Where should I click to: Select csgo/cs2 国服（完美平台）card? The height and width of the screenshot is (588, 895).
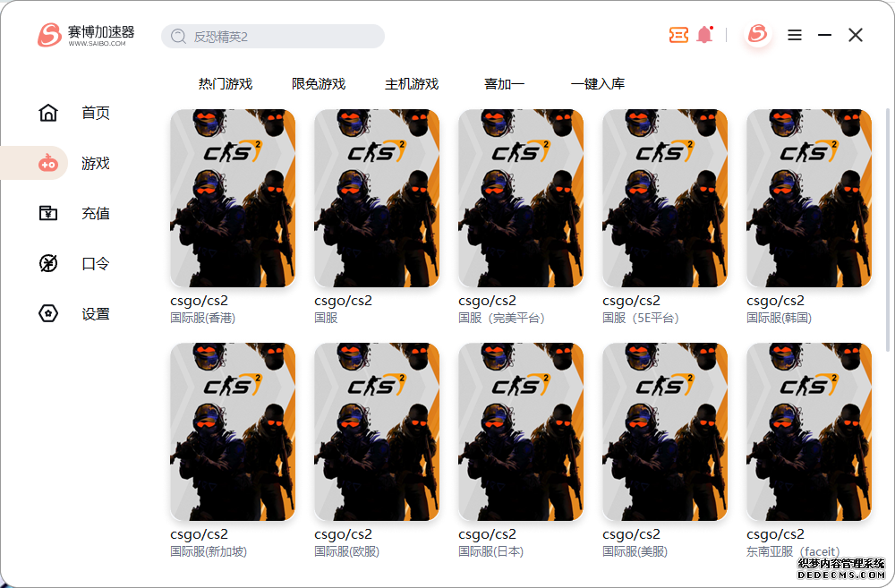click(521, 217)
